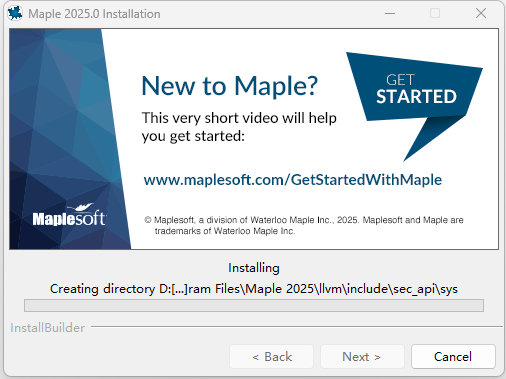Click the Cancel button
This screenshot has height=379, width=506.
[453, 357]
